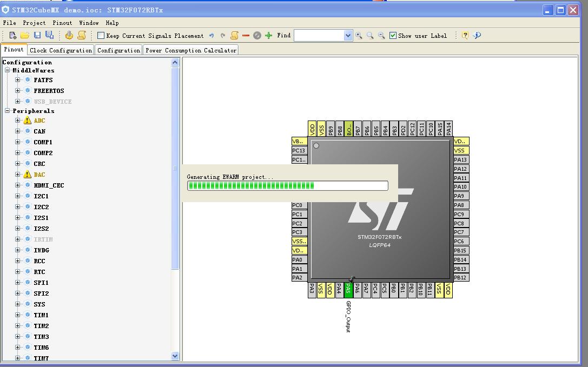Expand the I2C1 peripheral node
The image size is (588, 367).
[x=18, y=196]
